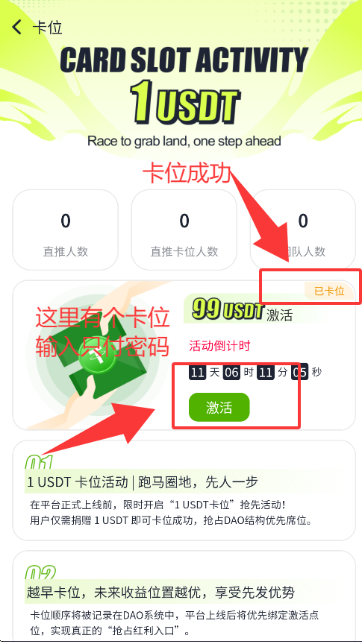362x644 pixels.
Task: Open the team 队人数 stat card
Action: click(303, 230)
